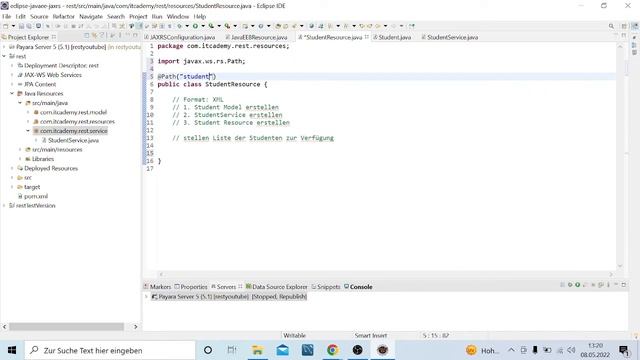Open the Data Source Explorer tab
Image resolution: width=640 pixels, height=360 pixels.
[276, 287]
